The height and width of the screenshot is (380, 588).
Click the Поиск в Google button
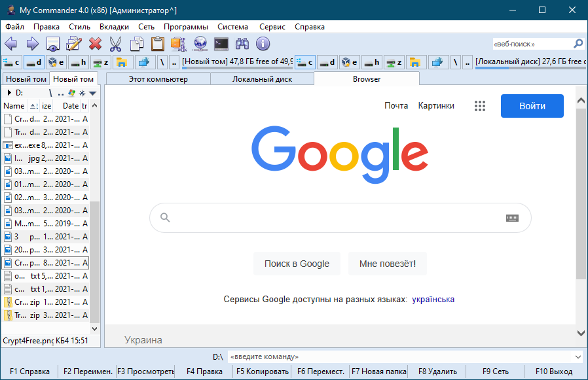point(297,264)
